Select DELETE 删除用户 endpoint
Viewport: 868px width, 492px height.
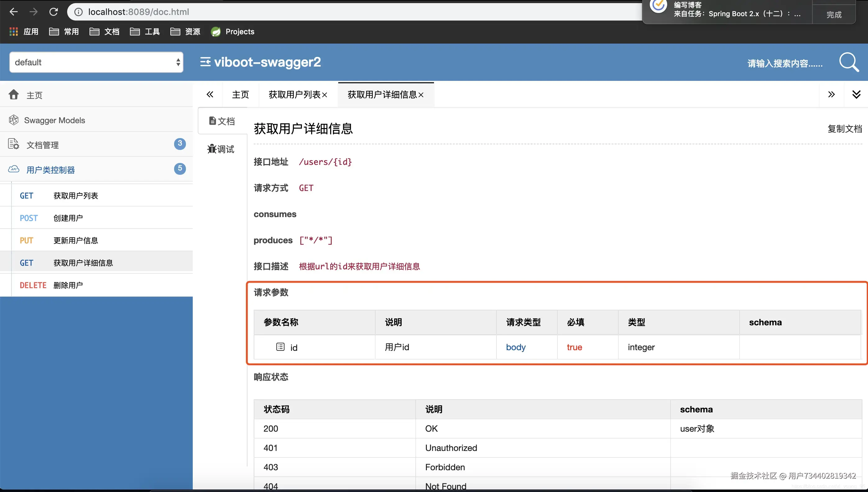[67, 285]
